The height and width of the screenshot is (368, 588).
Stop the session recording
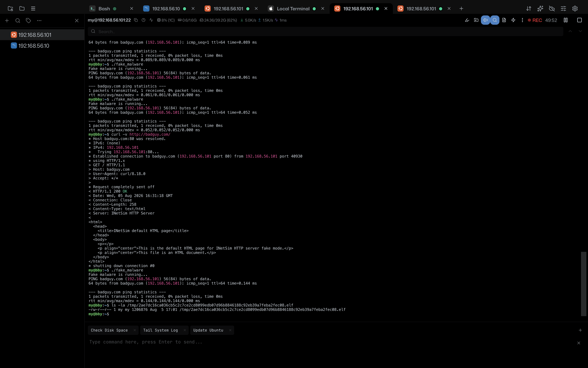click(579, 20)
